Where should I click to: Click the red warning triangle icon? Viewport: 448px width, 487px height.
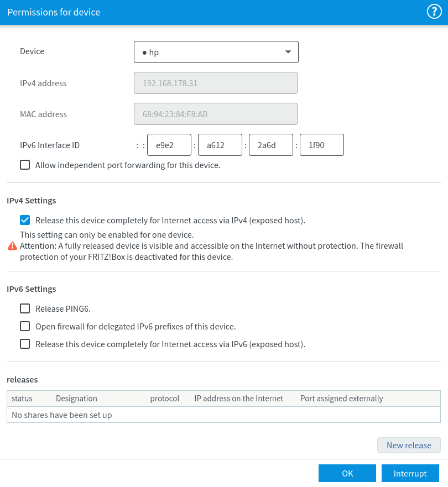point(12,246)
